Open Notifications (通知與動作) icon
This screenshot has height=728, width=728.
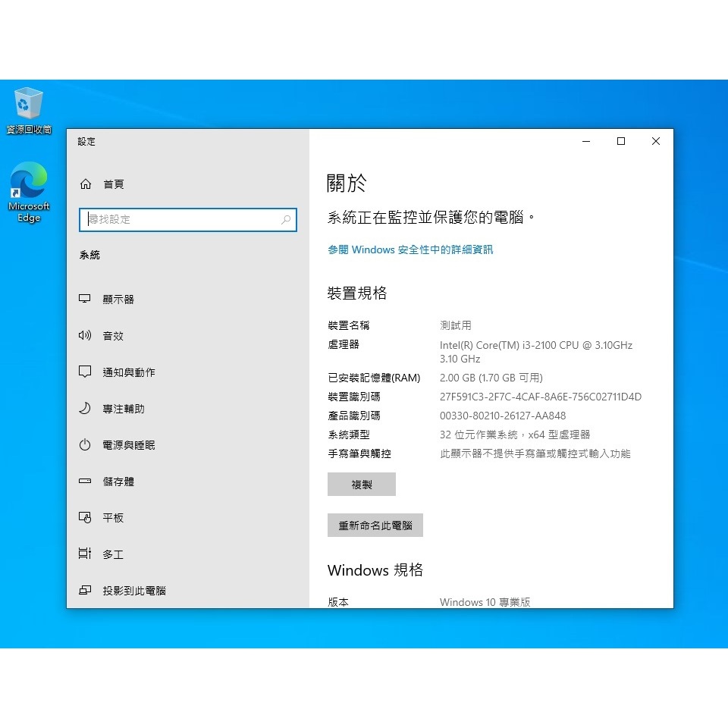[85, 372]
